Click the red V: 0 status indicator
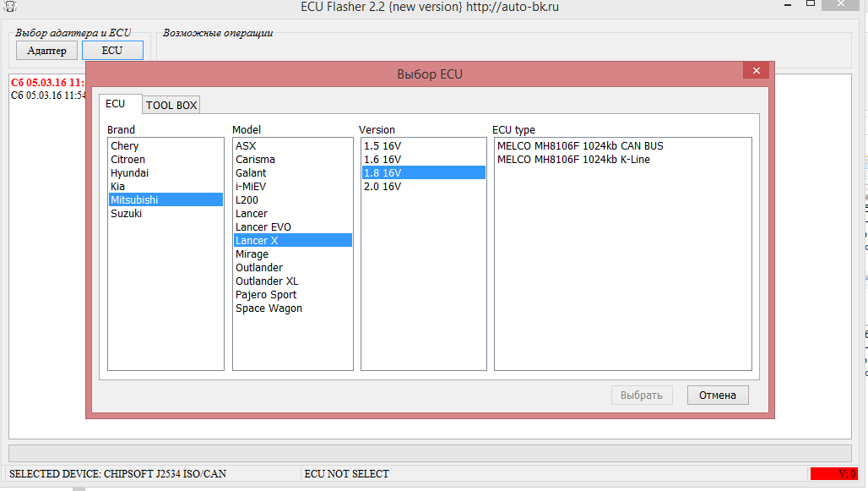The width and height of the screenshot is (868, 491). click(834, 473)
